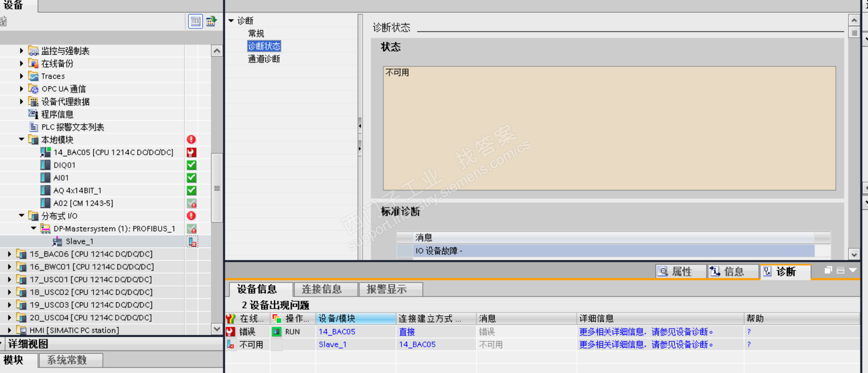868x373 pixels.
Task: Select the 在线备份 item
Action: (x=57, y=64)
